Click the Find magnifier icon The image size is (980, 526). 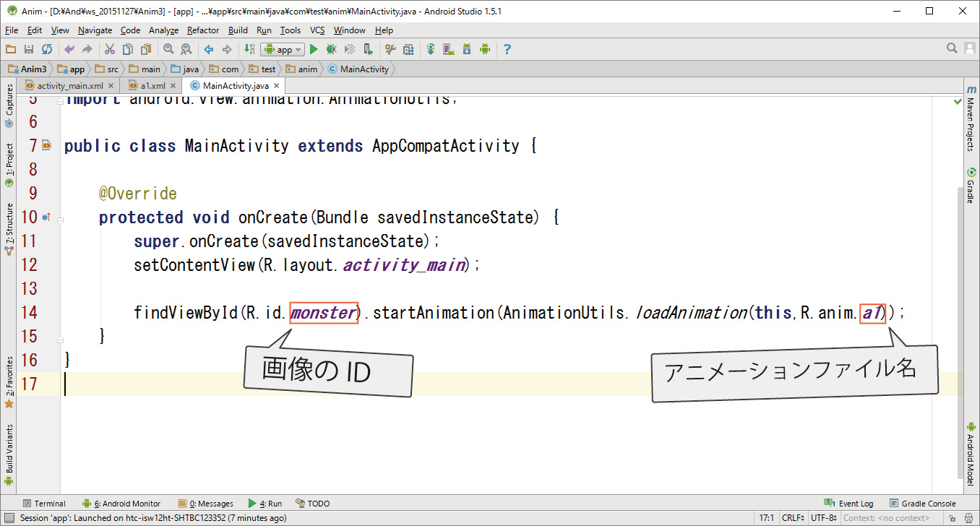[x=168, y=49]
